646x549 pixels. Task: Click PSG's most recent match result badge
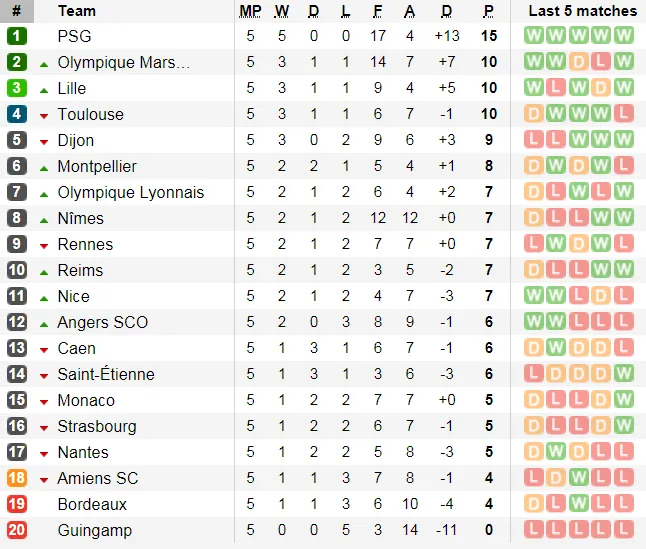click(x=624, y=36)
